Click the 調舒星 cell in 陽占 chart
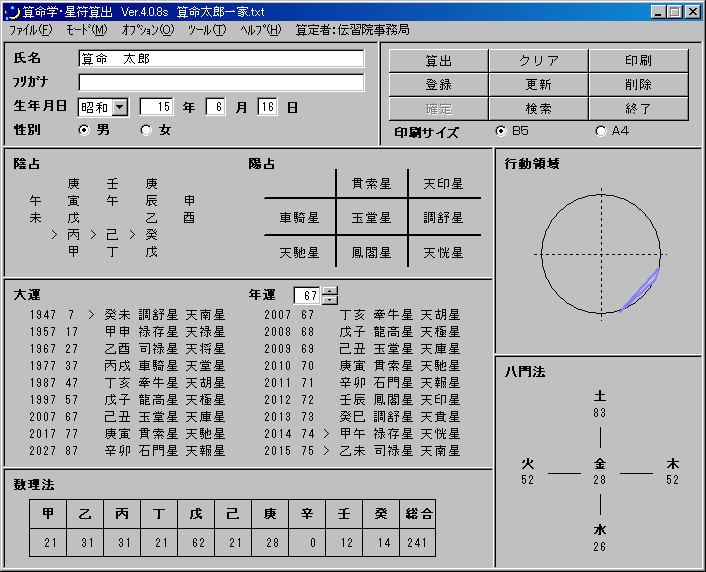Viewport: 706px width, 572px height. pyautogui.click(x=444, y=218)
